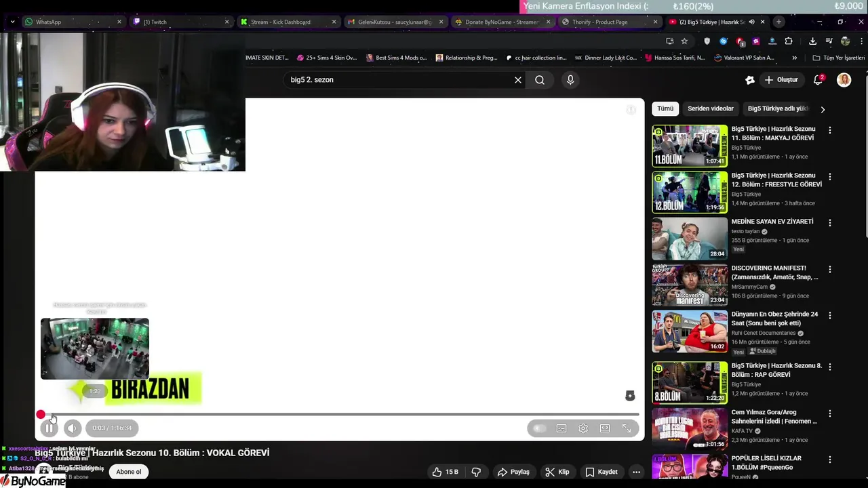
Task: Open the Ruhi Çenet Documentaries channel link
Action: 764,333
